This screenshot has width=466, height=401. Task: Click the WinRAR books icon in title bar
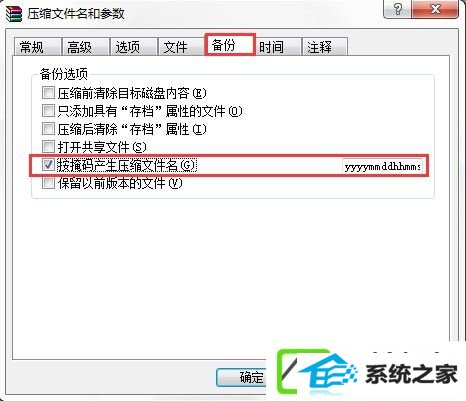click(14, 13)
